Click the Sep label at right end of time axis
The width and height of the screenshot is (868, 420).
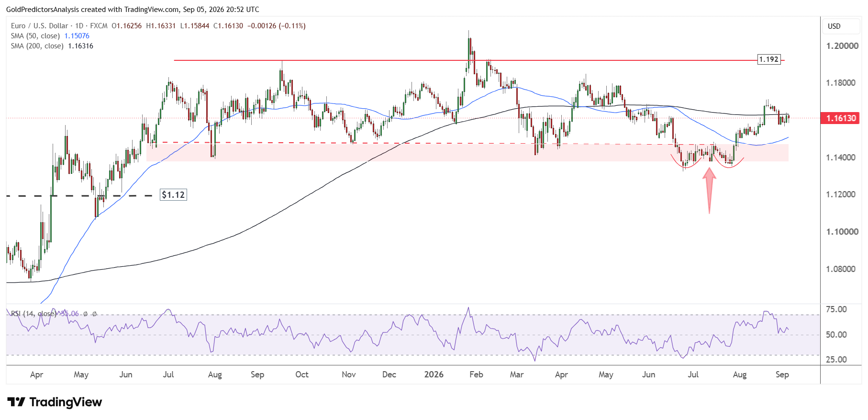point(782,375)
